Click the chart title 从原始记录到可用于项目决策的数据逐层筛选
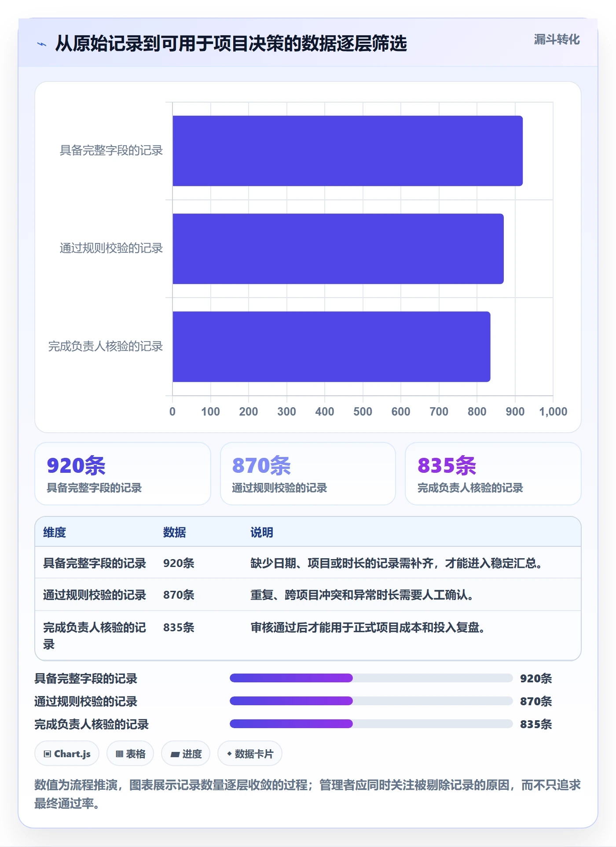This screenshot has width=616, height=847. 231,44
